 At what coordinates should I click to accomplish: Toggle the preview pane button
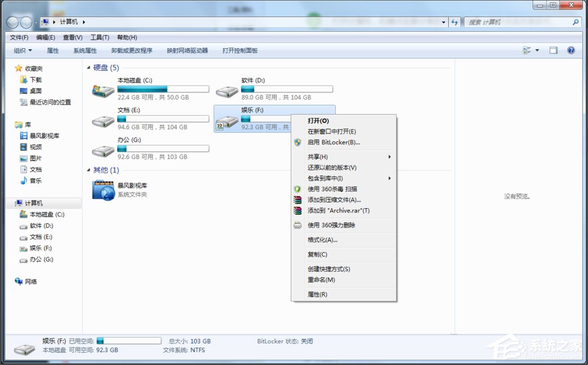coord(553,50)
